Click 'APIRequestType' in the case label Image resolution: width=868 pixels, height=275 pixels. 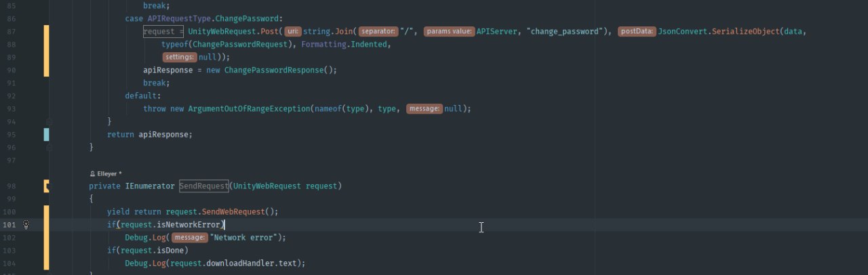[179, 18]
